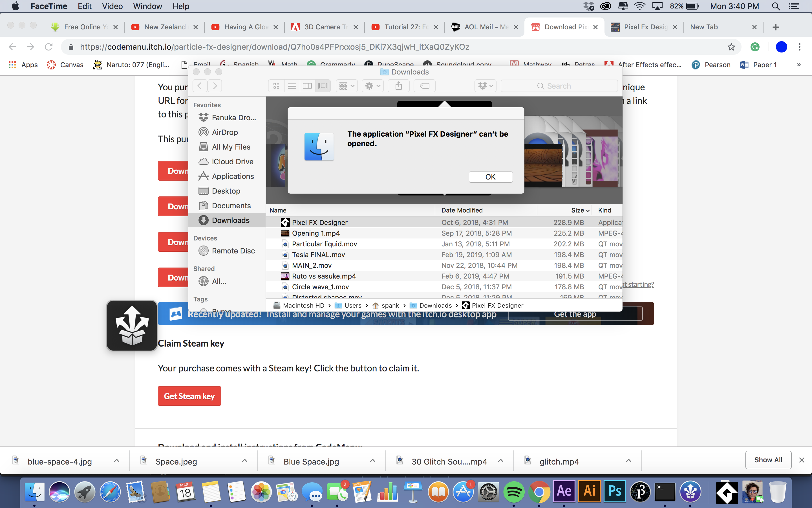The height and width of the screenshot is (508, 812).
Task: Open AirDrop in Finder sidebar
Action: tap(224, 132)
